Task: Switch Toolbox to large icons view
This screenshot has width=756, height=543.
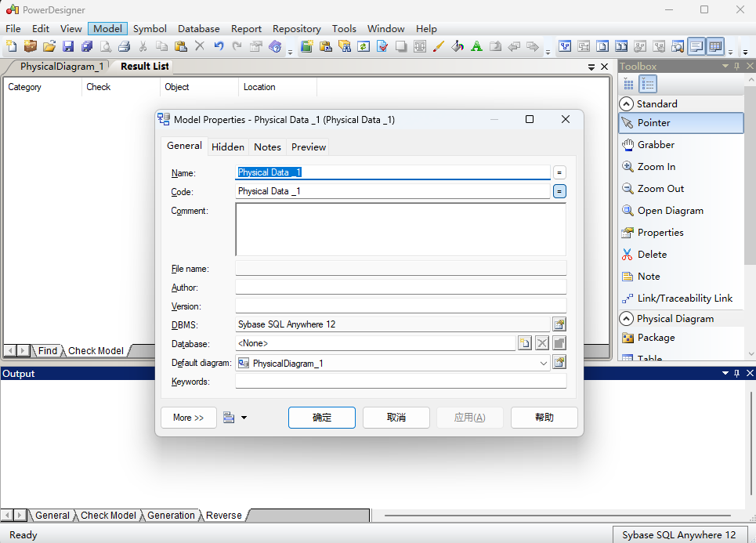Action: click(x=628, y=84)
